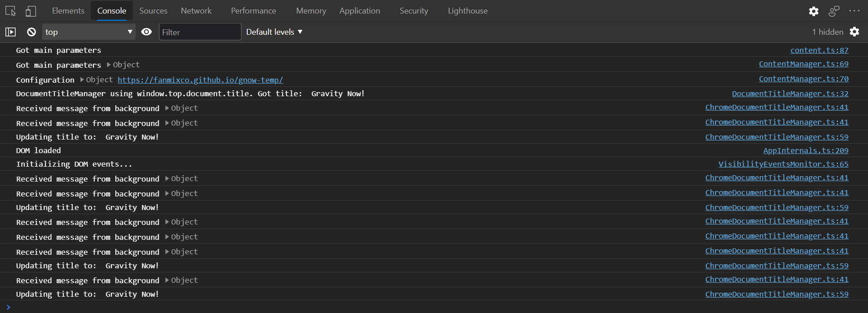Screen dimensions: 868x313
Task: Expand Object in second 'Got main parameters' row
Action: [123, 65]
